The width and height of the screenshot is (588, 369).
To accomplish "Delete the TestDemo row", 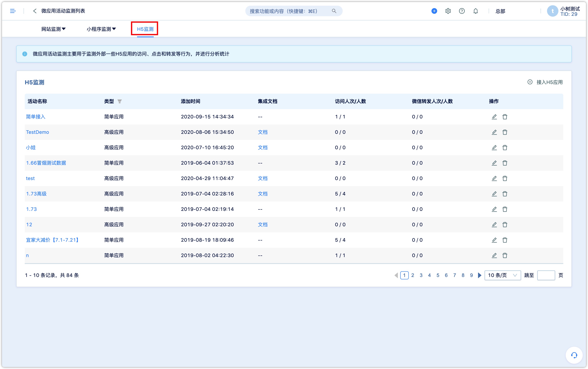I will (505, 132).
